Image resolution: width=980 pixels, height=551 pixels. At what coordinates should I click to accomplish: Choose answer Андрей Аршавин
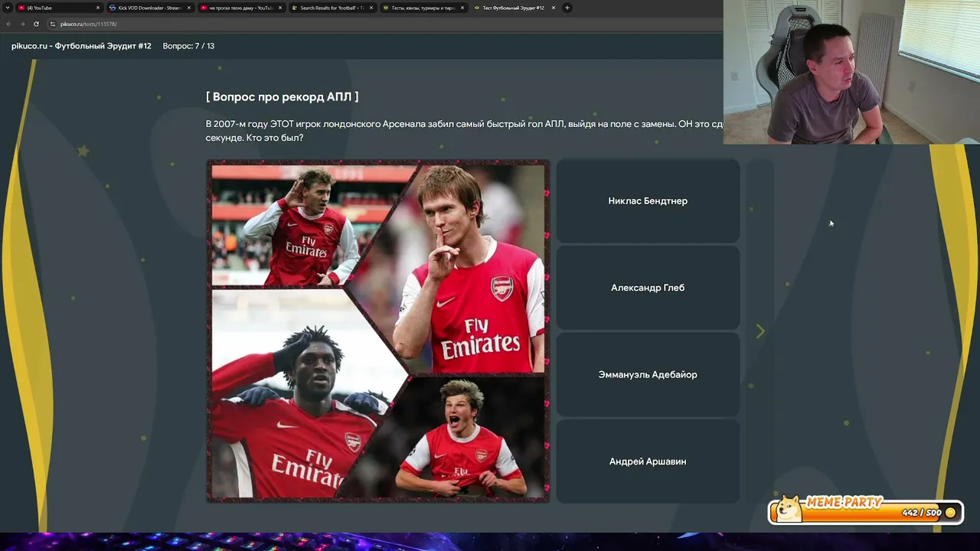(x=648, y=461)
